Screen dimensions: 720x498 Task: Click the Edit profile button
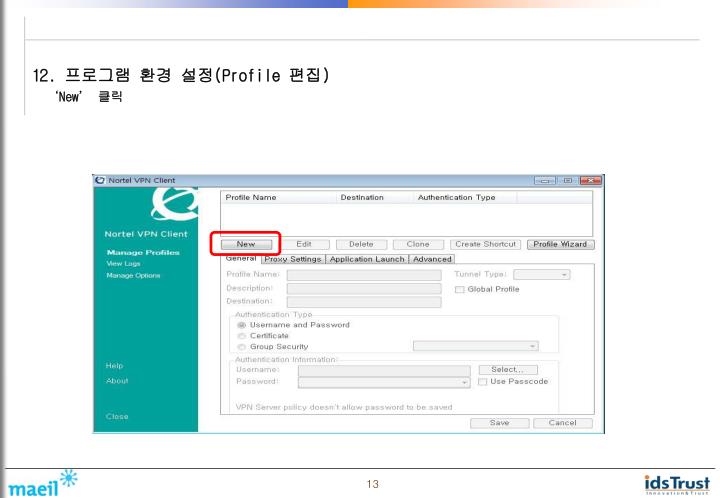[304, 244]
